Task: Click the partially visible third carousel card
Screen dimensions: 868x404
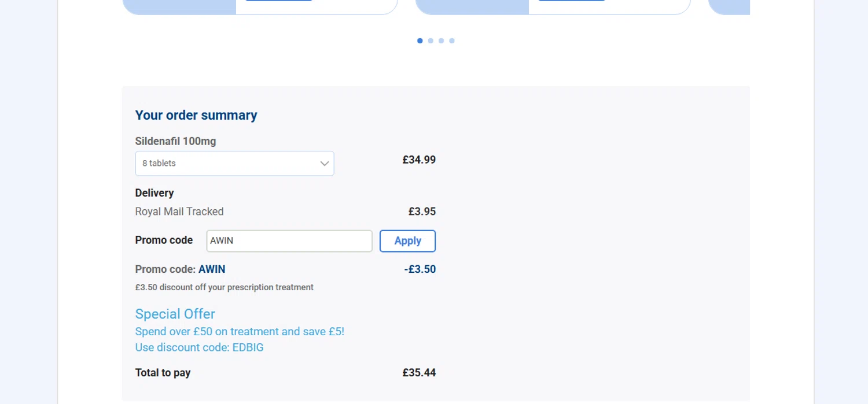Action: pyautogui.click(x=729, y=6)
